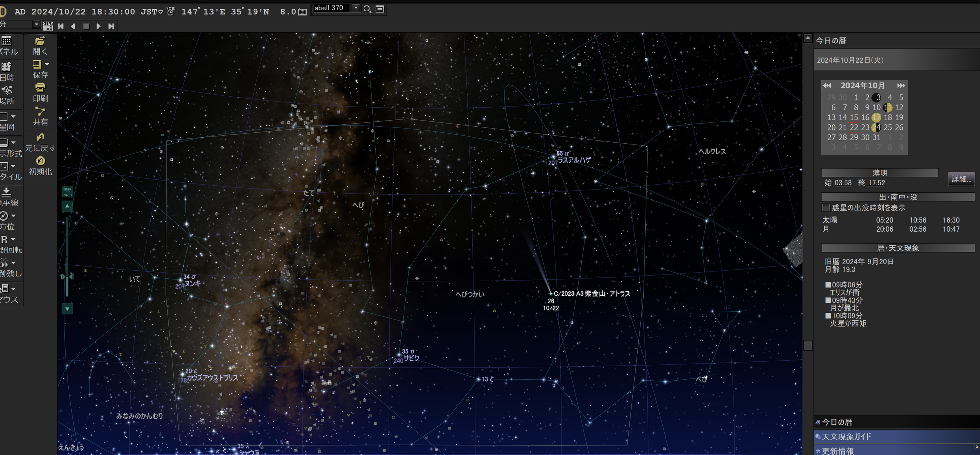Check 惑星の出没時刻を表示 checkbox
The width and height of the screenshot is (980, 455).
pos(826,208)
